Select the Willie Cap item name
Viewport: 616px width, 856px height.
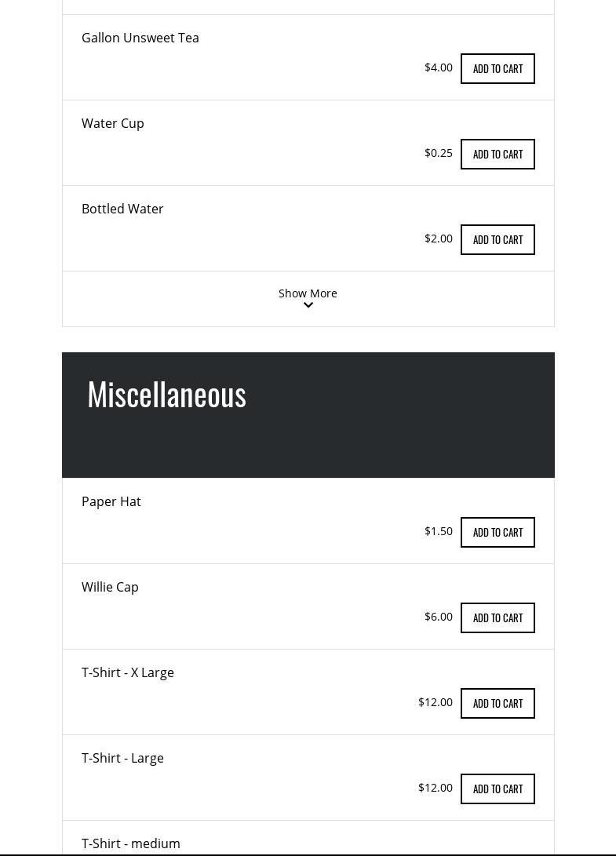(x=110, y=587)
